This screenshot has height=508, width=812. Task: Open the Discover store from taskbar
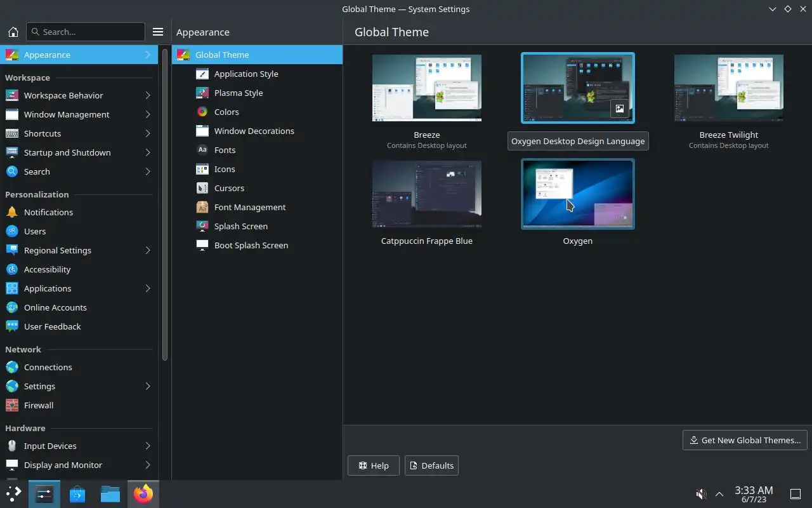click(77, 493)
